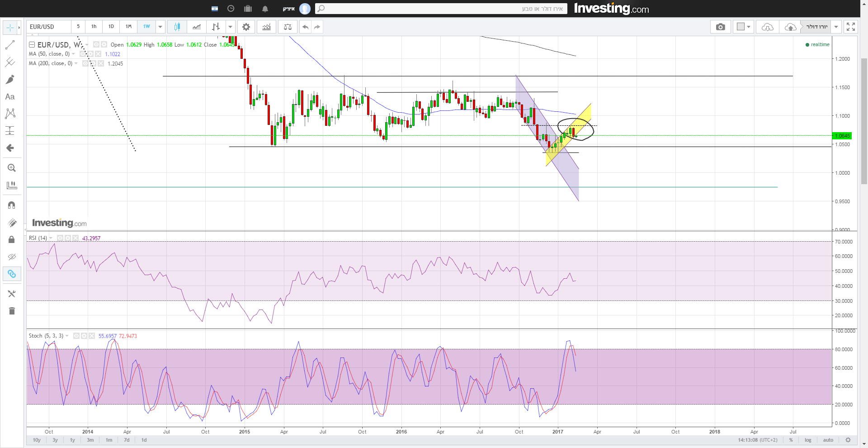The image size is (868, 448).
Task: Select the 1D interval
Action: tap(111, 27)
